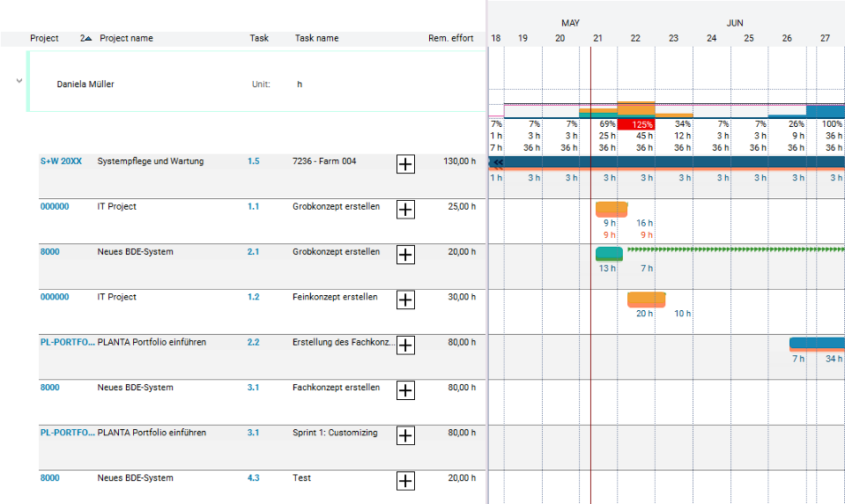Image resolution: width=845 pixels, height=504 pixels.
Task: Click the Task name column header
Action: 316,39
